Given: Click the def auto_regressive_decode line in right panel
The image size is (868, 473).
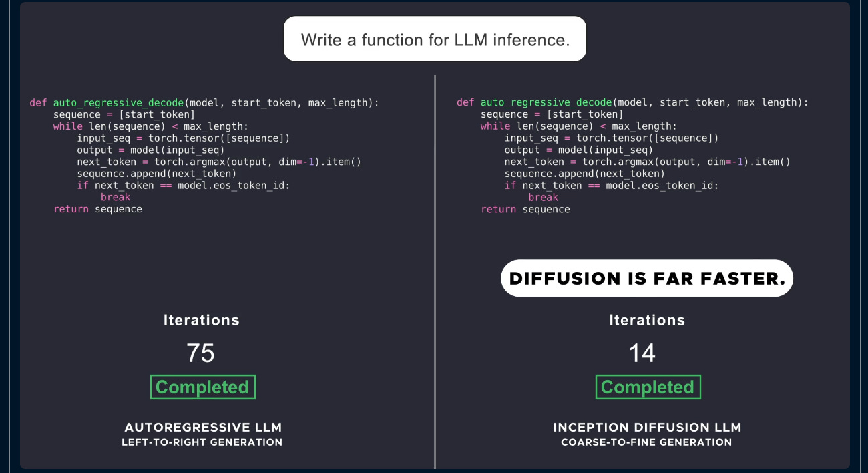Looking at the screenshot, I should (x=632, y=103).
